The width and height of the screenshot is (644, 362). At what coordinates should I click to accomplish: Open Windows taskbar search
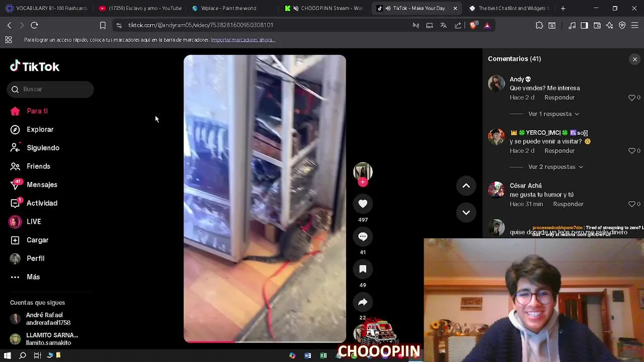[x=23, y=355]
